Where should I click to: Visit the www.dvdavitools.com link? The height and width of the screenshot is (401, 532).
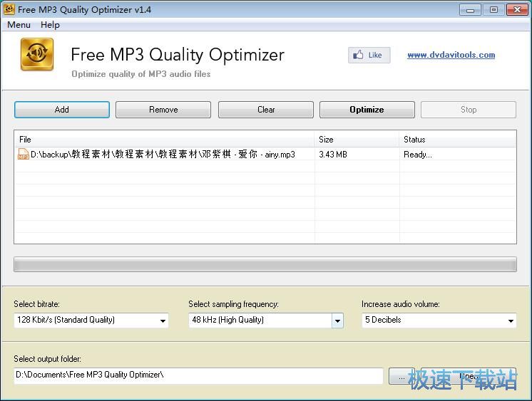[451, 55]
